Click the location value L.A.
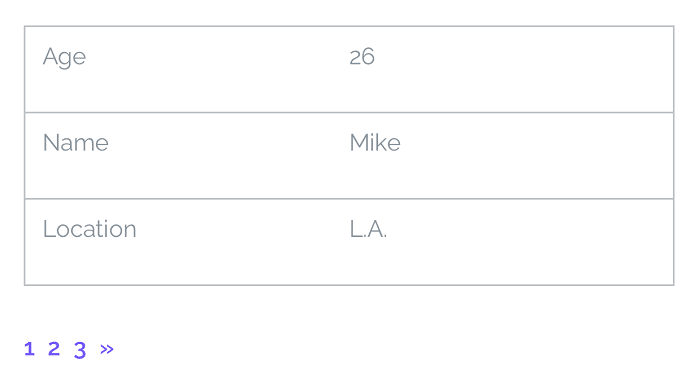 (368, 229)
